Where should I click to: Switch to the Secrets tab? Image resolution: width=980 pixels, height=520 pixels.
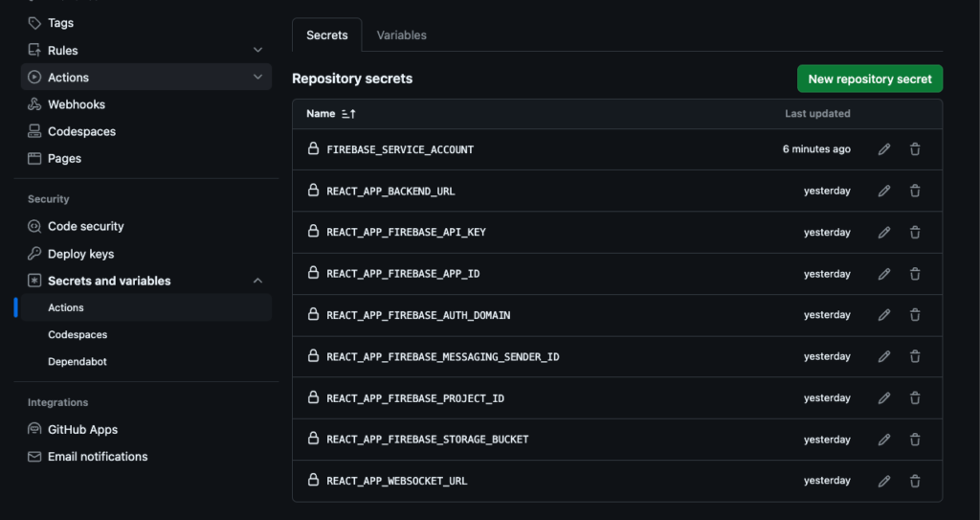coord(327,35)
